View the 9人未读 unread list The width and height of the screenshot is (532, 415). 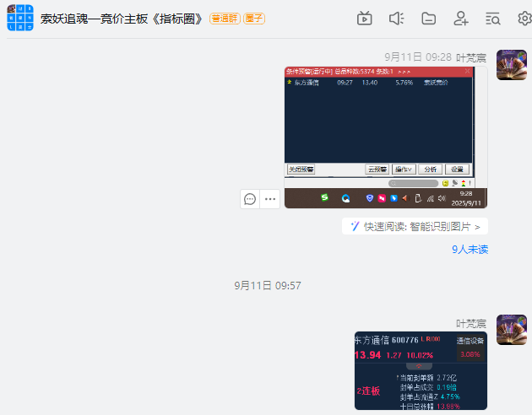coord(470,250)
